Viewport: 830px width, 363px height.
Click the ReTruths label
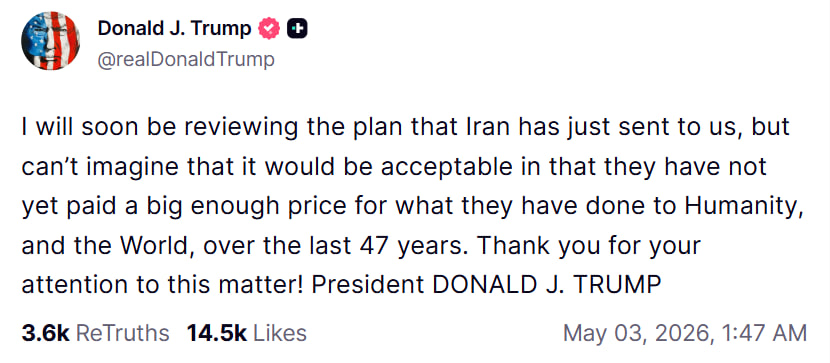point(123,333)
